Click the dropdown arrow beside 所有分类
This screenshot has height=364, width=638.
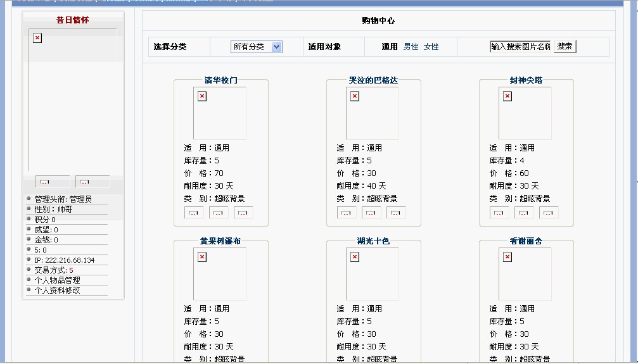[x=277, y=47]
